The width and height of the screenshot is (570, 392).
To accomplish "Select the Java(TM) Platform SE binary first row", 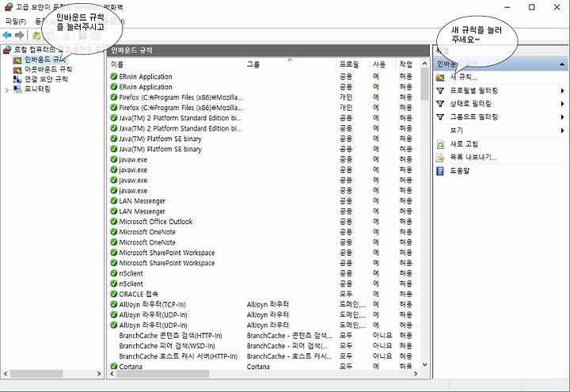I will click(x=264, y=139).
